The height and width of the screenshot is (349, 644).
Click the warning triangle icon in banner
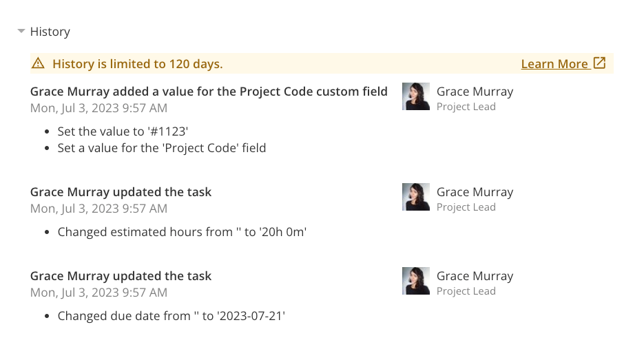tap(38, 63)
